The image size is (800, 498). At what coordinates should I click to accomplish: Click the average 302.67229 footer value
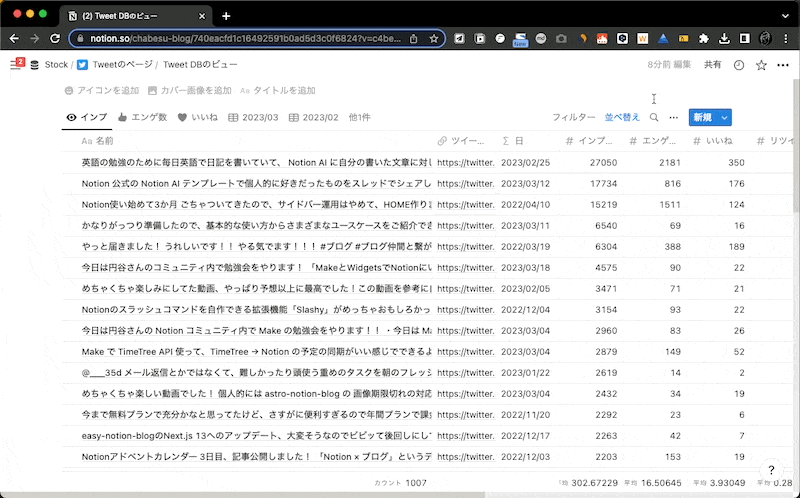coord(588,483)
